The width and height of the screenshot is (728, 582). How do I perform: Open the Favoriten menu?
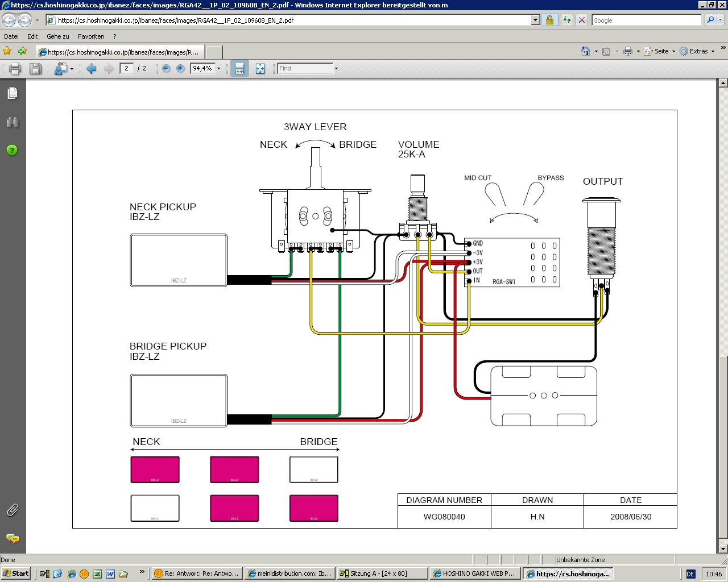91,36
